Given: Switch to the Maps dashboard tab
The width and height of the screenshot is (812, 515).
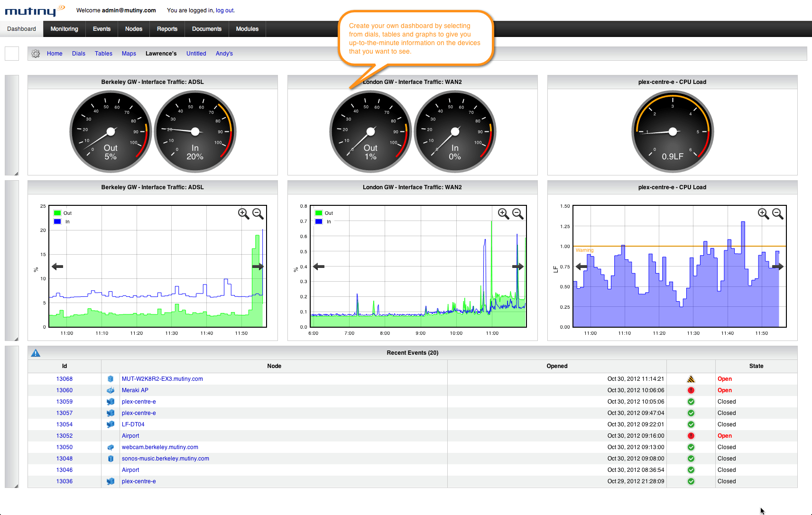Looking at the screenshot, I should point(129,54).
